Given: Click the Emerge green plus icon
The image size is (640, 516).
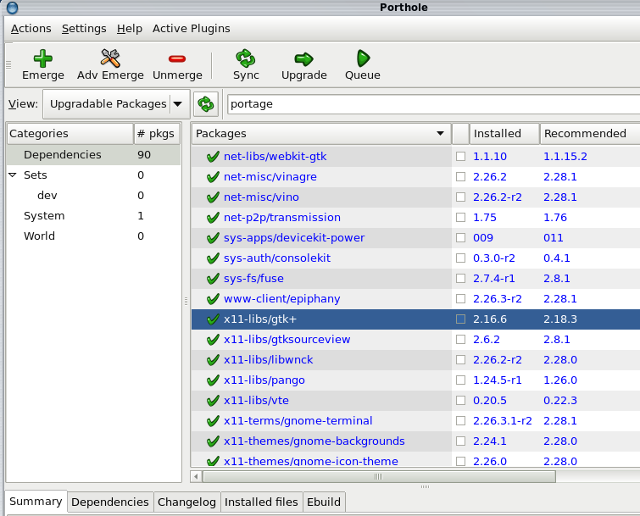Looking at the screenshot, I should coord(43,58).
